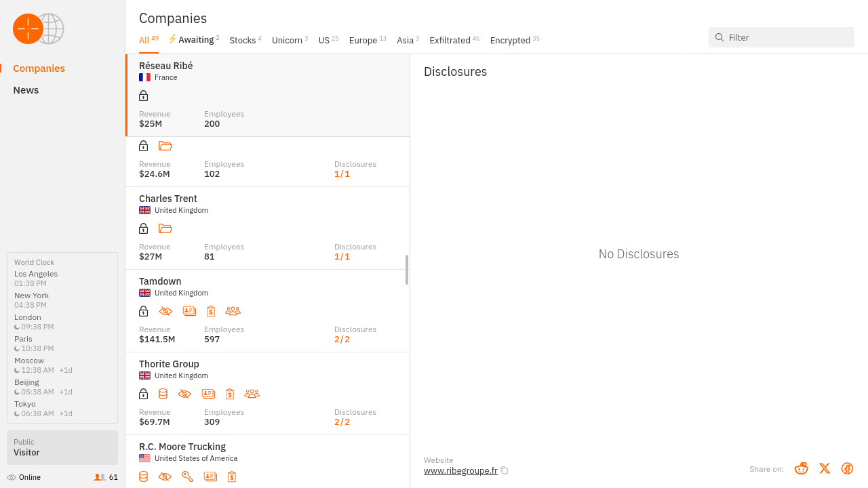Click Thorite Group's database icon
This screenshot has width=868, height=488.
(163, 394)
